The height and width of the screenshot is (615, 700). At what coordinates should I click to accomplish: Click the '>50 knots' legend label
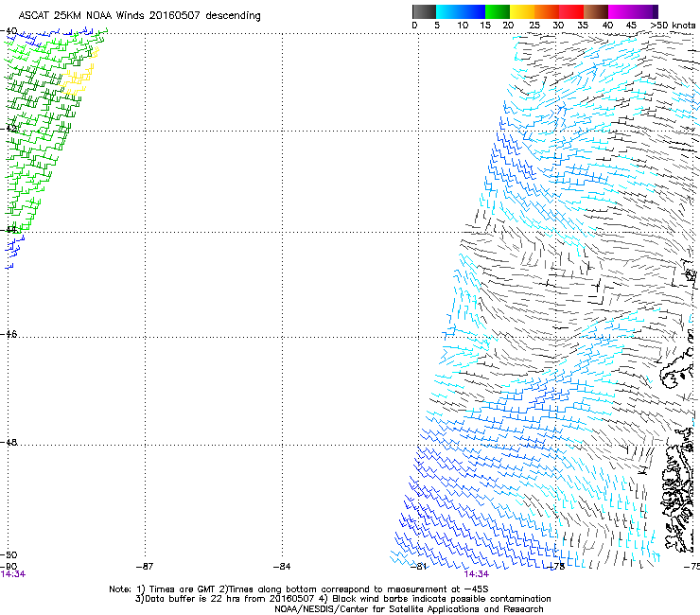673,26
